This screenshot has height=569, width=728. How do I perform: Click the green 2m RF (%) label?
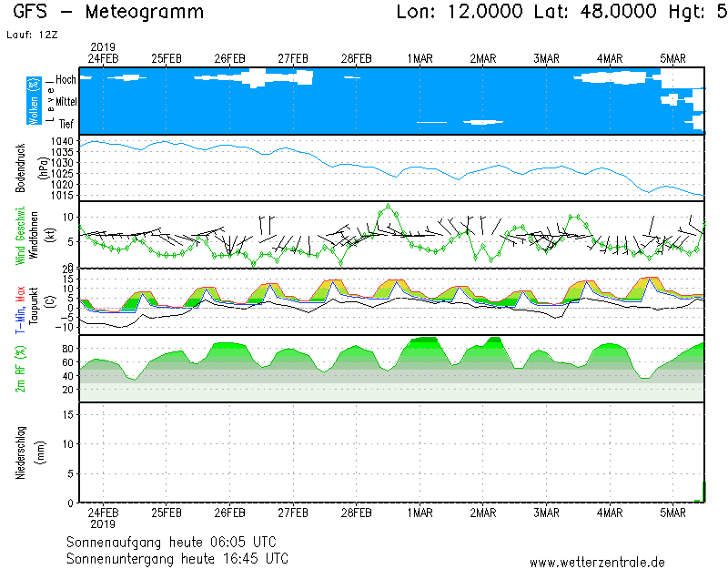click(x=20, y=368)
